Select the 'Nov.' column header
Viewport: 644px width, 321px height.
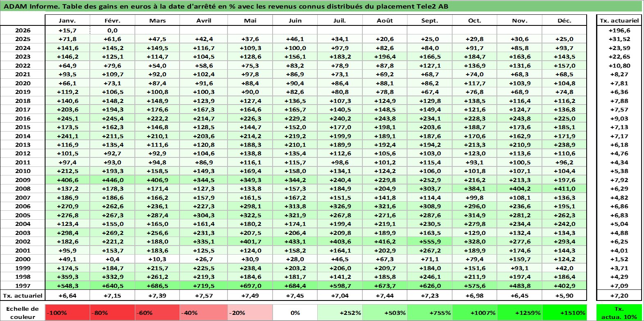coord(519,20)
